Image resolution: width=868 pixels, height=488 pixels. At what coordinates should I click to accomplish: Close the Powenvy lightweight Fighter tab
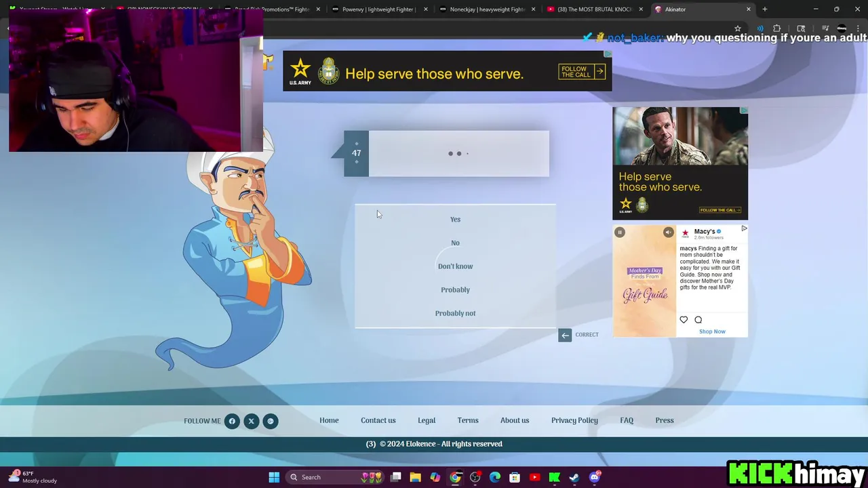tap(426, 9)
